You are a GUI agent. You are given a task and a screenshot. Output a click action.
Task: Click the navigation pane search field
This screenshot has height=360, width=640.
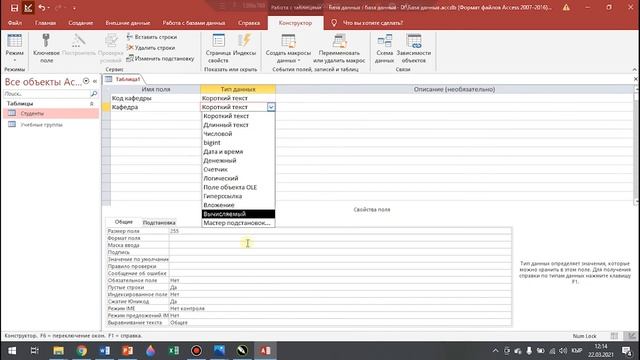[47, 94]
